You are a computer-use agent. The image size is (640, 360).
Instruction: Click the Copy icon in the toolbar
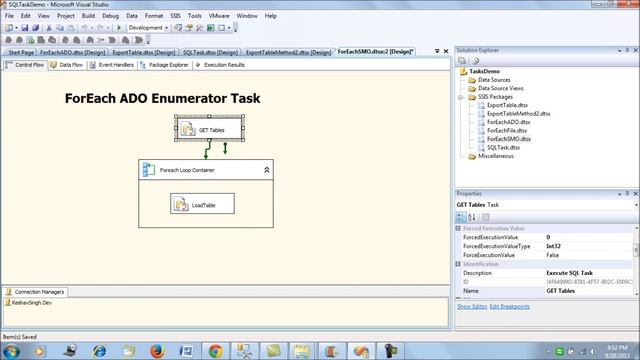(60, 28)
